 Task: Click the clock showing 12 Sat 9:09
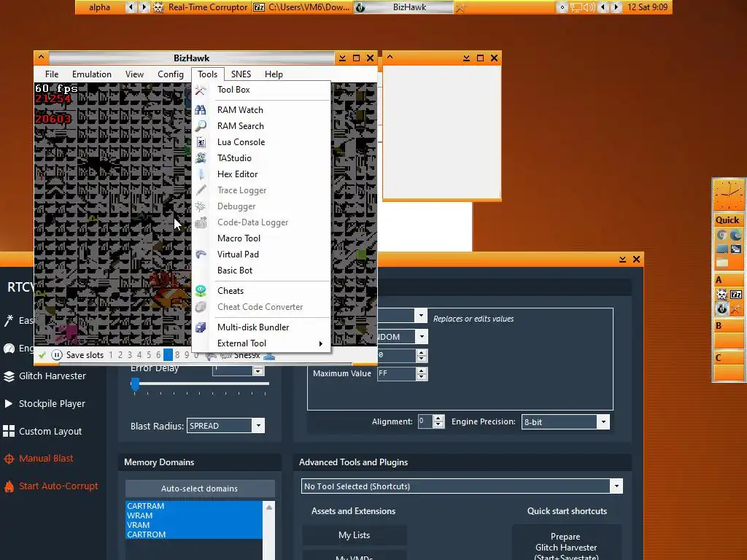(647, 7)
